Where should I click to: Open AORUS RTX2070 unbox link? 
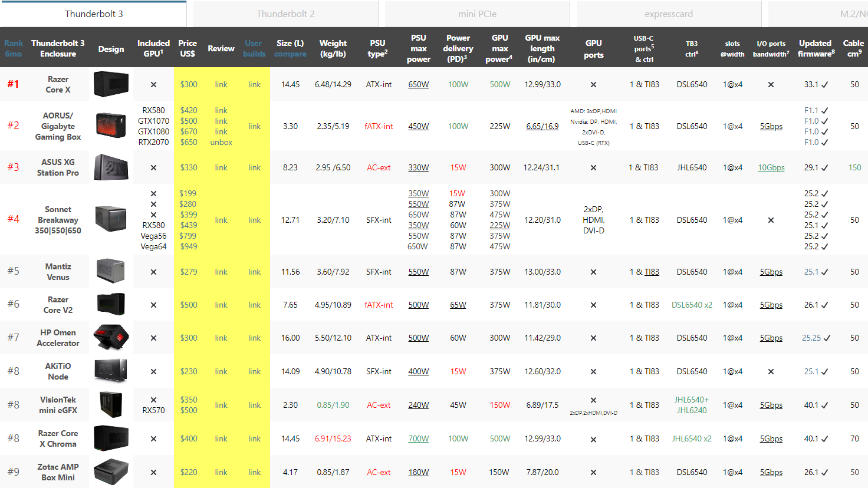[x=221, y=142]
